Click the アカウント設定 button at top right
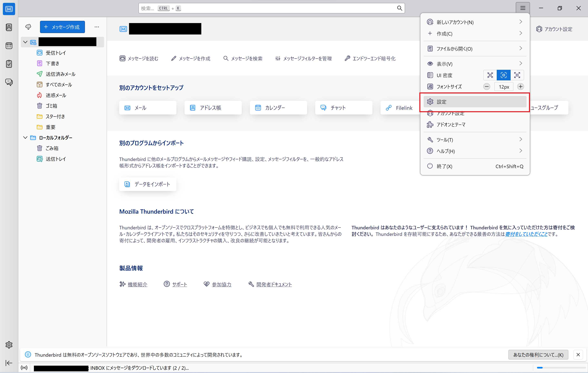Viewport: 588px width, 373px height. pos(554,29)
